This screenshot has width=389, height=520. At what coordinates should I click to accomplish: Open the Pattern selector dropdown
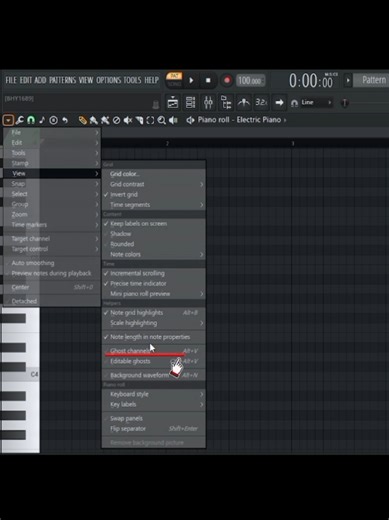[x=372, y=80]
